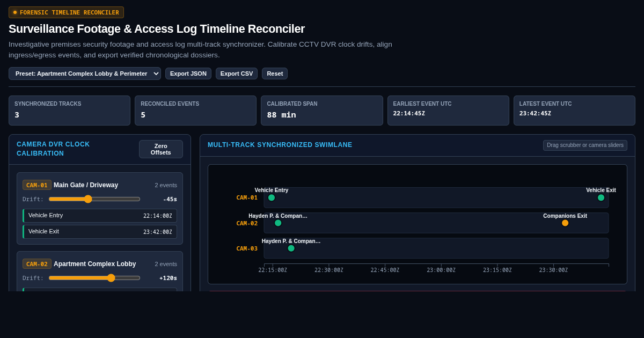Viewport: 644px width, 338px height.
Task: Click the Reconciled Events stat card
Action: coord(196,111)
